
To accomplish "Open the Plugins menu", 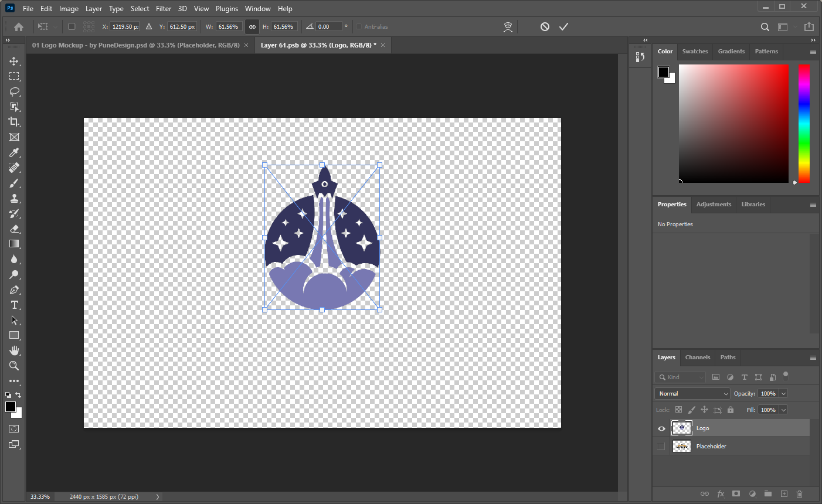I will 227,9.
